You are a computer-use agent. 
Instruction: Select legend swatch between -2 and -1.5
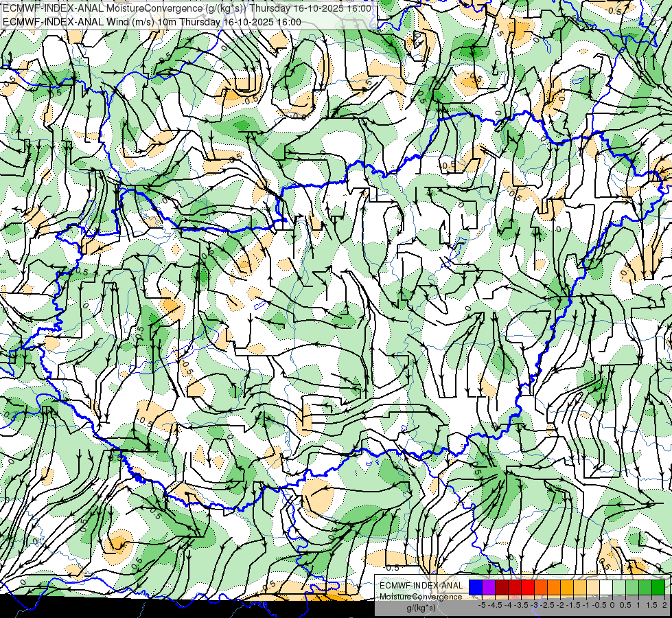[567, 587]
